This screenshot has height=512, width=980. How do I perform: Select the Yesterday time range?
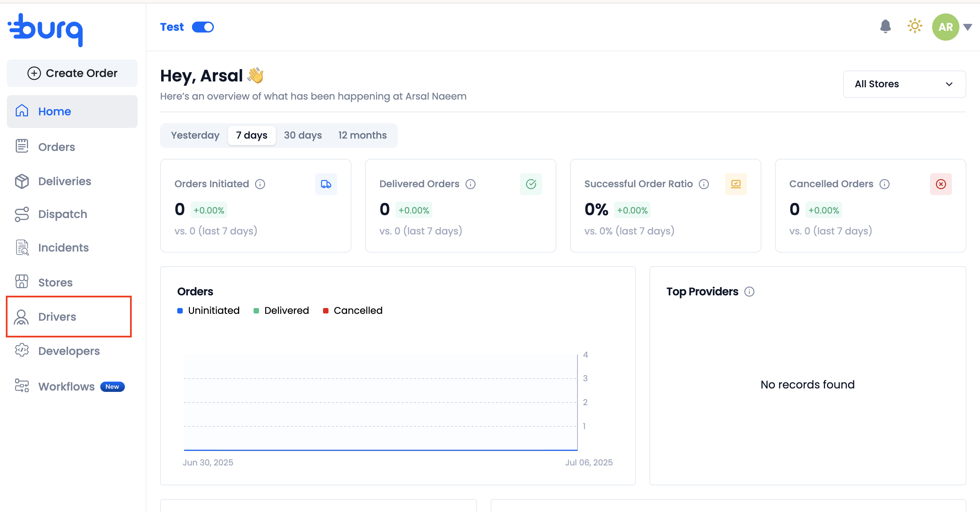point(195,136)
